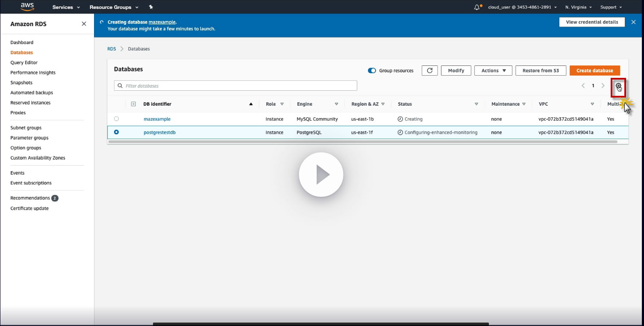The width and height of the screenshot is (644, 326).
Task: Select the mazexample radio button
Action: click(116, 119)
